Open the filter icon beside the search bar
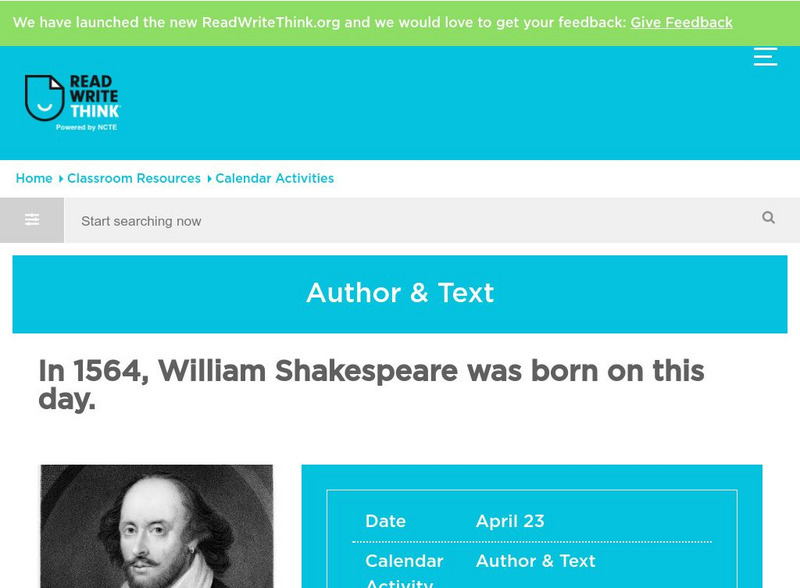Viewport: 800px width, 588px height. click(x=31, y=218)
